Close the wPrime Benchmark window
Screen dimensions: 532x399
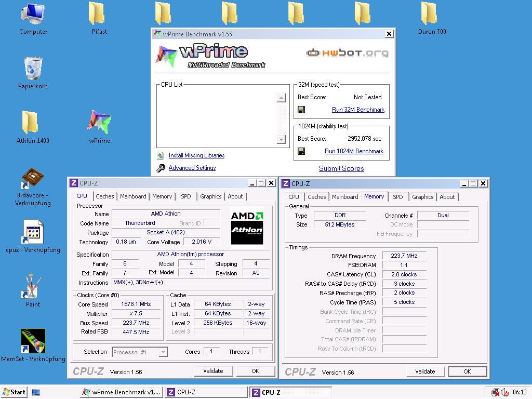click(389, 34)
